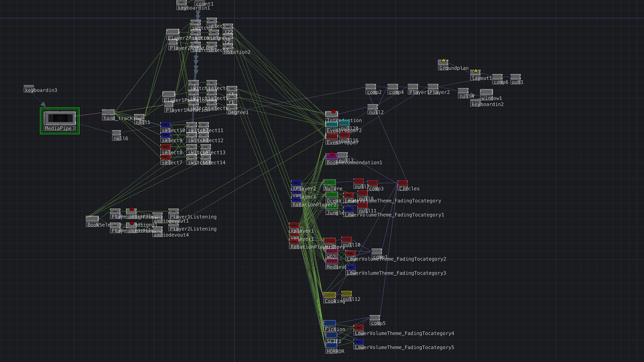
Task: Click the warning icon on layout1 node
Action: click(476, 70)
